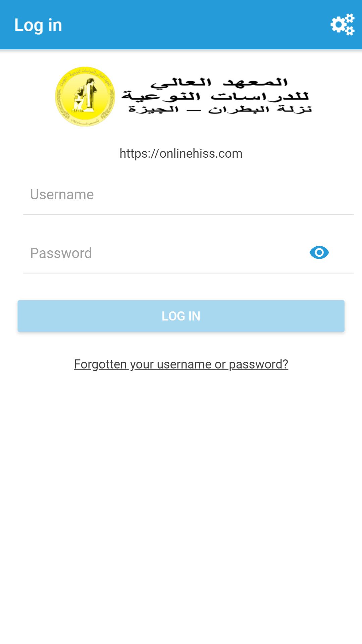Click the large gear in header
Screen dimensions: 362x644
pos(338,24)
